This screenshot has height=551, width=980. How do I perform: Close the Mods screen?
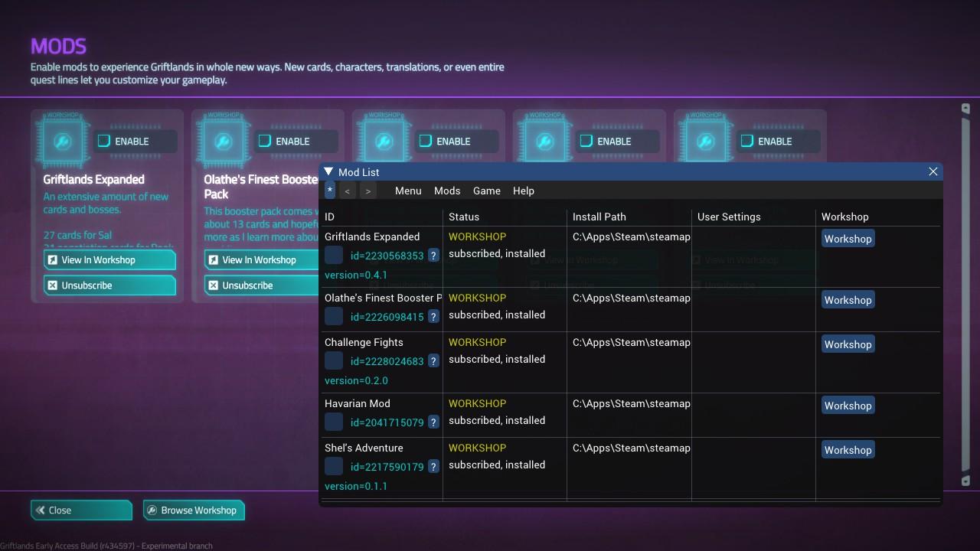tap(81, 510)
